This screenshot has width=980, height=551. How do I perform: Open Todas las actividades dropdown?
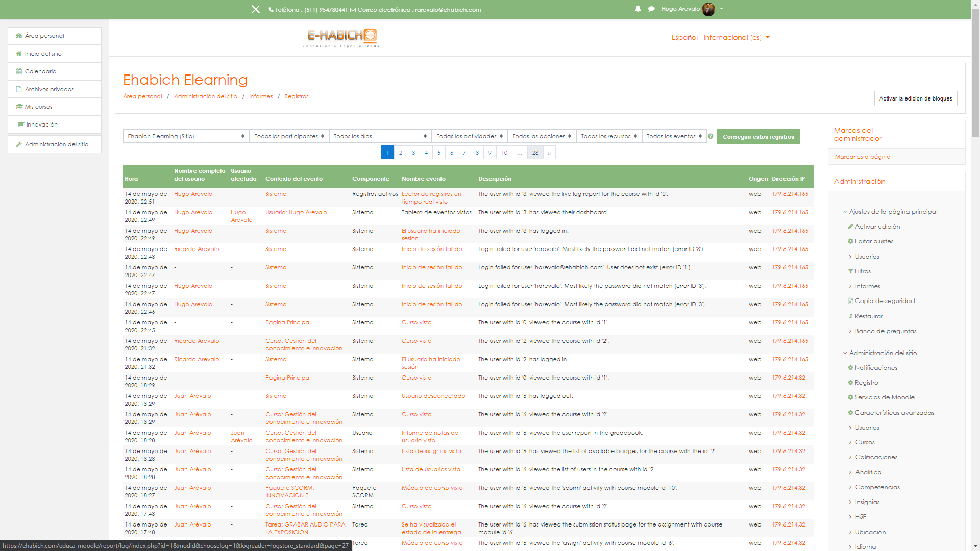pos(470,136)
